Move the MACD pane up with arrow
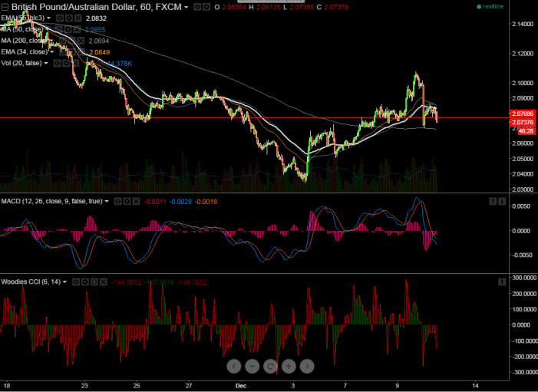538x392 pixels. click(493, 201)
